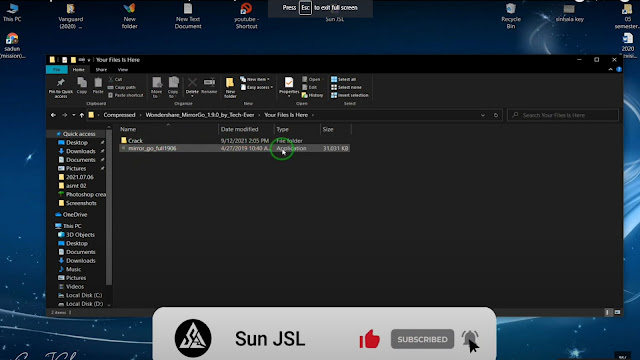640x360 pixels.
Task: Open the New item dropdown
Action: 255,79
